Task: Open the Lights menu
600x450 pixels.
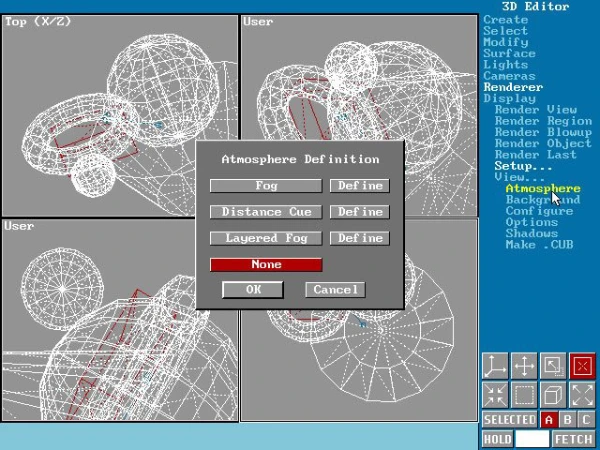Action: point(505,64)
